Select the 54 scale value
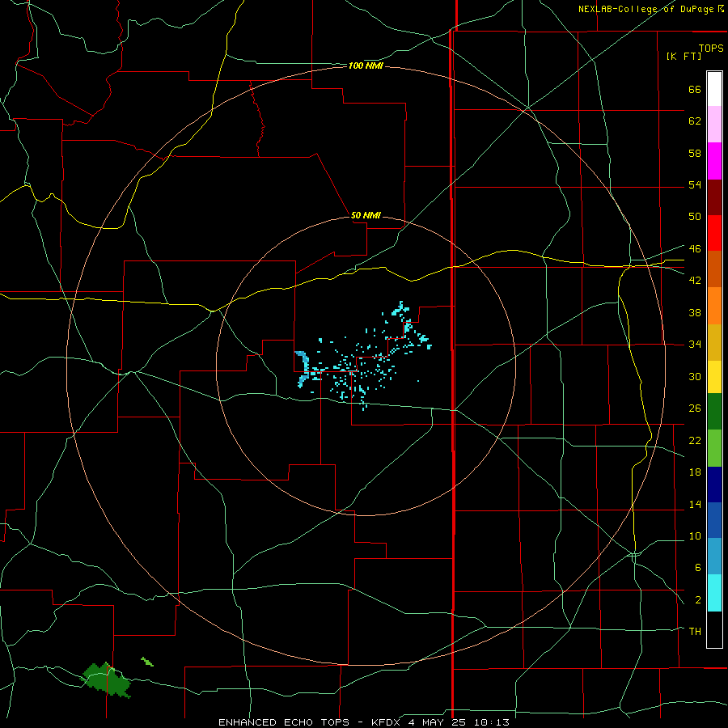Viewport: 728px width, 728px height. coord(695,184)
